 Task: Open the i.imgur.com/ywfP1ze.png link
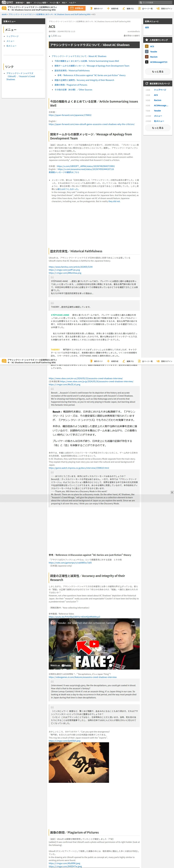click(64, 270)
